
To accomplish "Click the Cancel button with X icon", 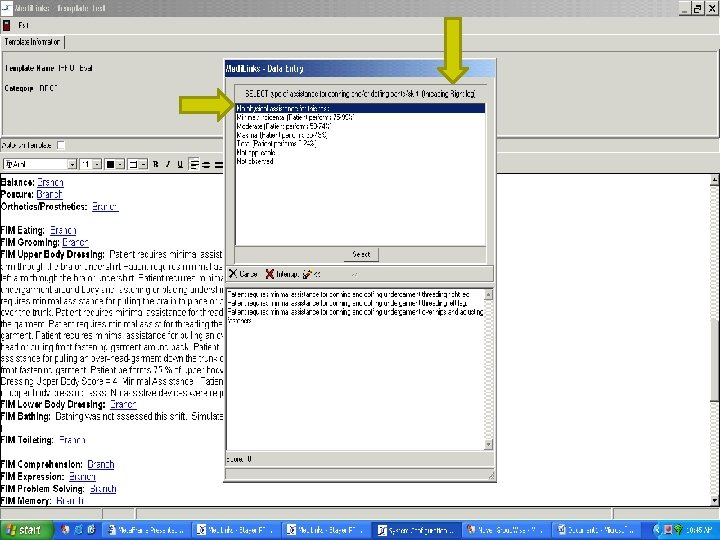I will click(x=244, y=274).
